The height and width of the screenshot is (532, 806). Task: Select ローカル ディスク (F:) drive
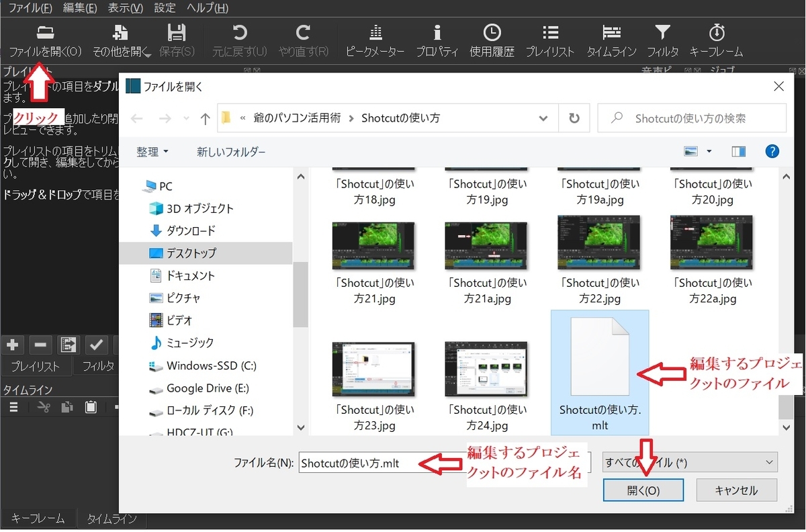210,410
